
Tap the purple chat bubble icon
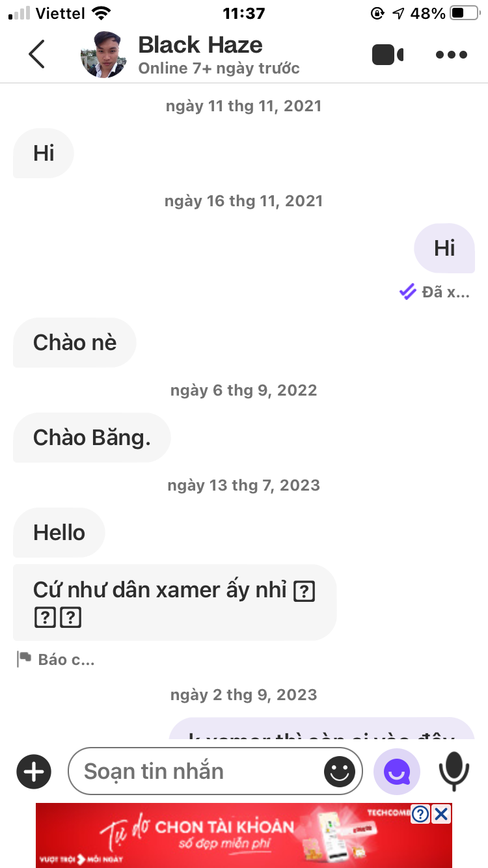[396, 772]
